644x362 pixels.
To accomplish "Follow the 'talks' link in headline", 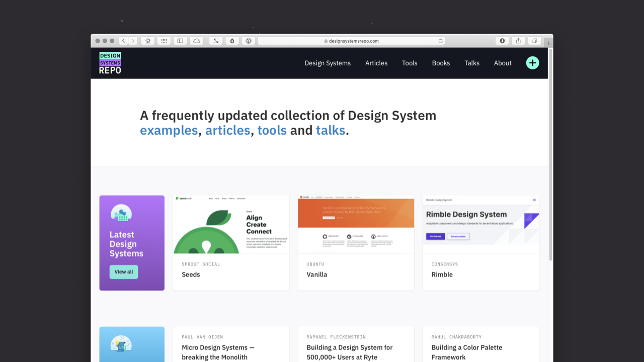I will [x=331, y=131].
